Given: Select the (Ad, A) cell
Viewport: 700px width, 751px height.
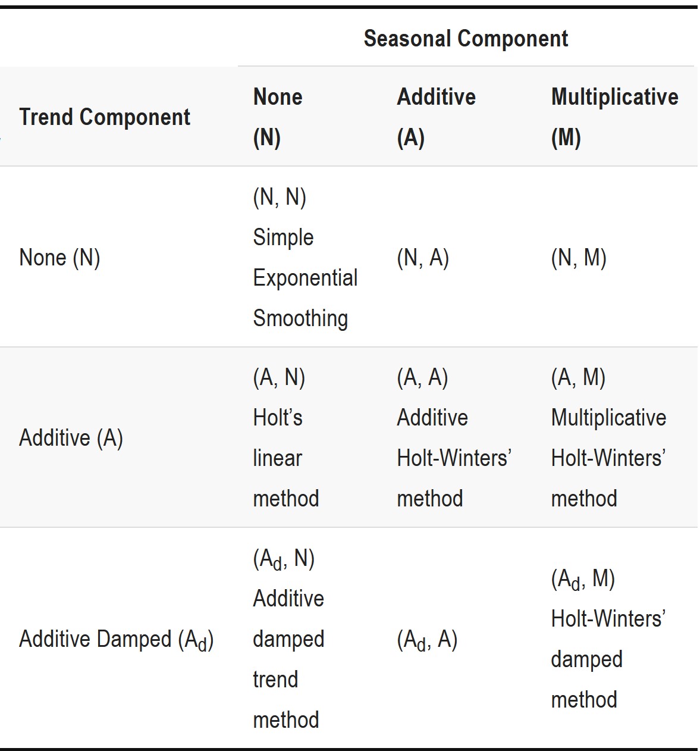Looking at the screenshot, I should (x=426, y=640).
